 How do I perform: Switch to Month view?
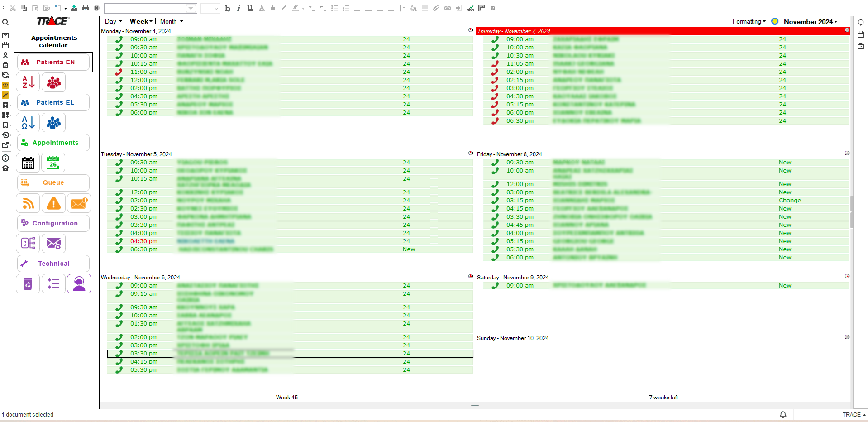(x=168, y=21)
